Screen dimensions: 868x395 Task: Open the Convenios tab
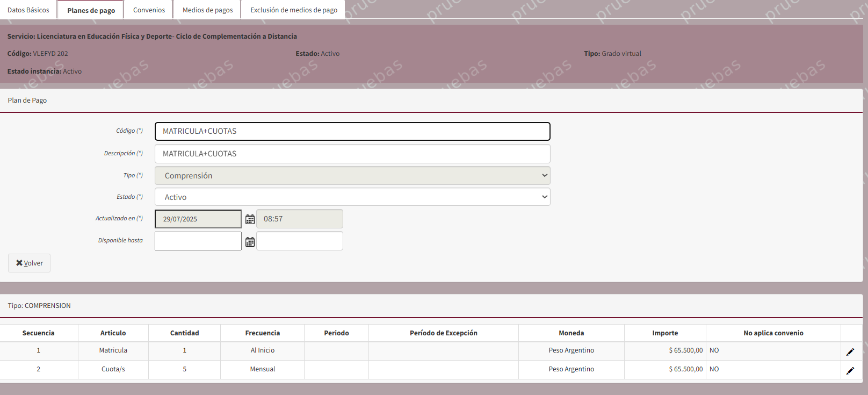point(149,10)
